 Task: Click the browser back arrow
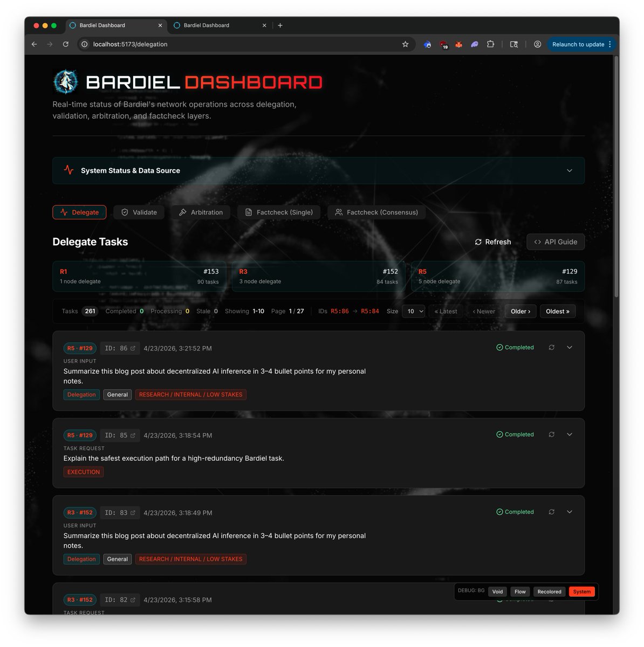click(35, 44)
